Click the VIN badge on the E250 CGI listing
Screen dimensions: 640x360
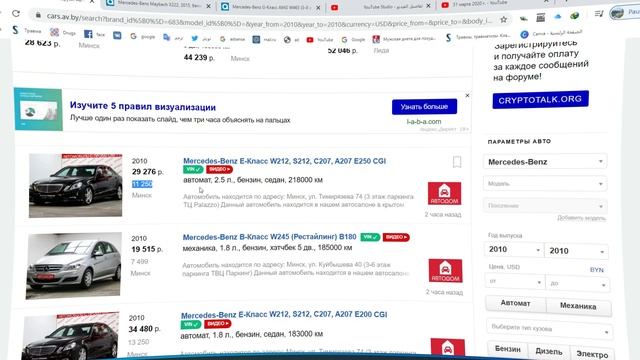(x=193, y=169)
